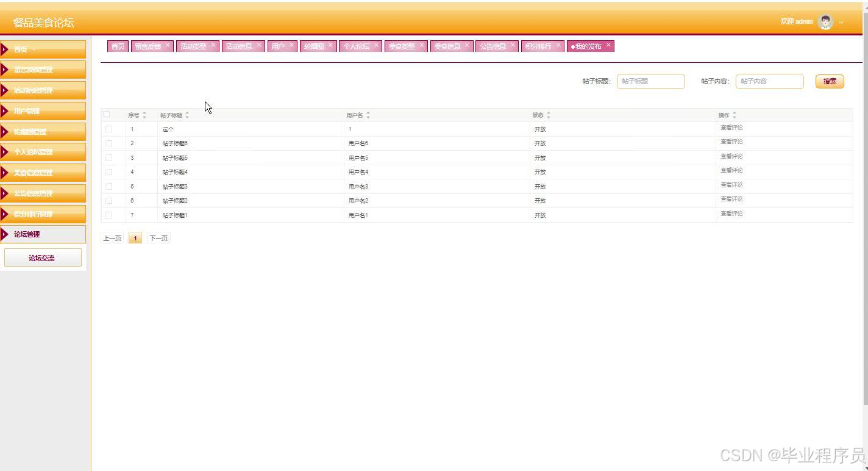Viewport: 868px width, 471px height.
Task: Click the 帖子标题2 table cell
Action: [251, 201]
